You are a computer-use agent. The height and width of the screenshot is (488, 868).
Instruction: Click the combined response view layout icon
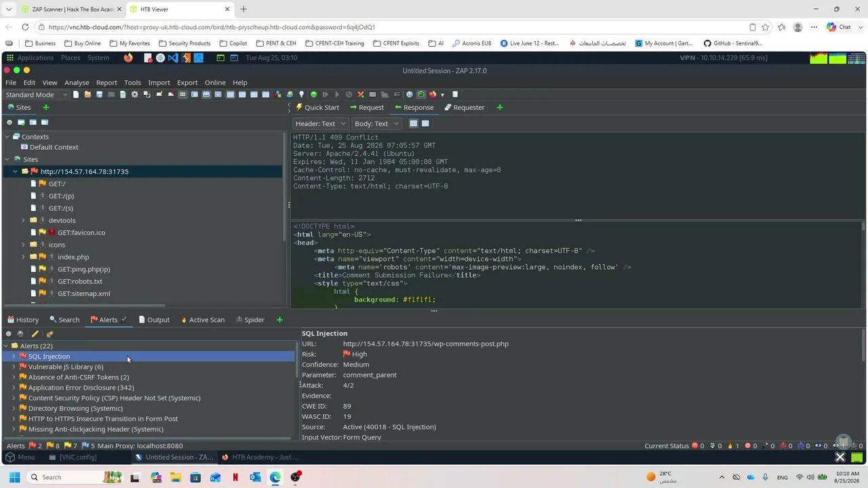click(x=413, y=123)
